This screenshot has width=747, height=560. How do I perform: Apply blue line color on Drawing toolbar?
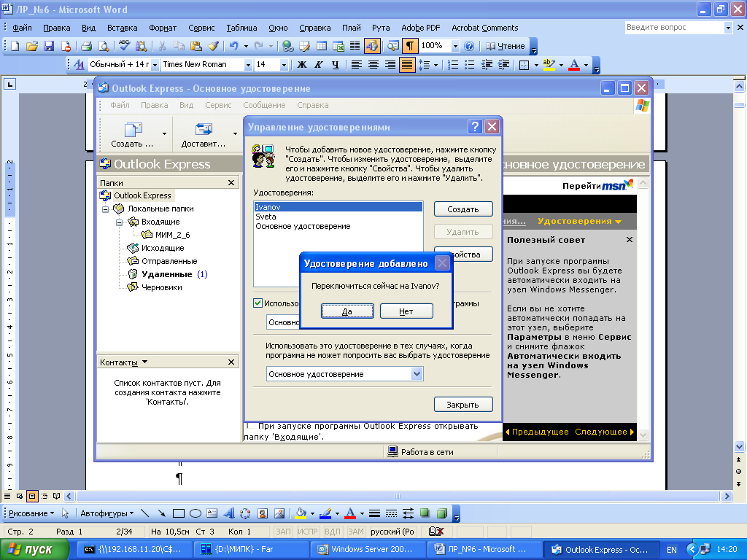tap(325, 513)
